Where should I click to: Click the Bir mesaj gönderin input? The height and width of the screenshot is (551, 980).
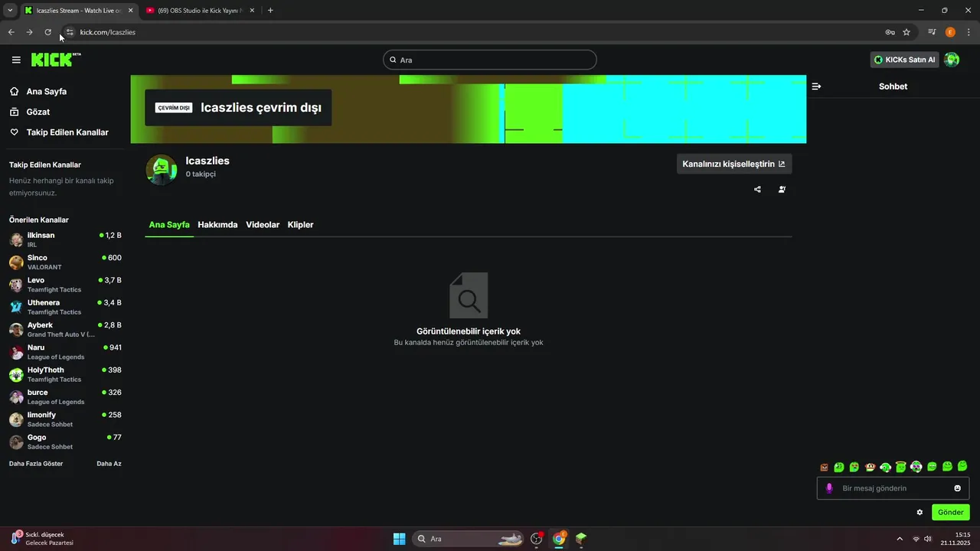click(x=893, y=488)
